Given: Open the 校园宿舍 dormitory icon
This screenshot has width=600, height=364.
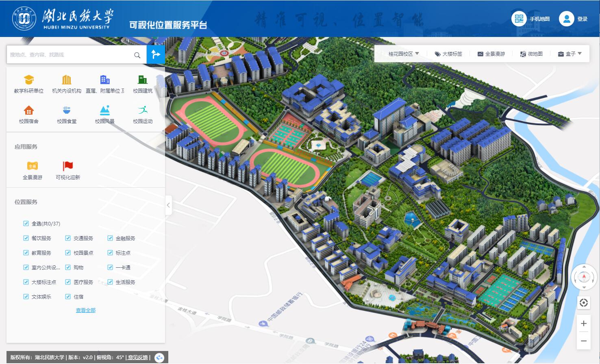Looking at the screenshot, I should [x=28, y=110].
